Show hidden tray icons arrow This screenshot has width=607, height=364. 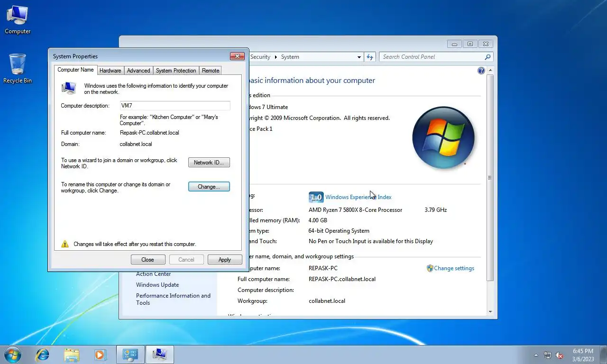tap(536, 355)
